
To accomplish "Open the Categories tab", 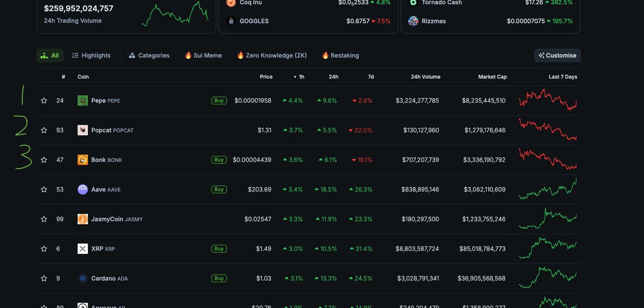I will click(x=149, y=55).
